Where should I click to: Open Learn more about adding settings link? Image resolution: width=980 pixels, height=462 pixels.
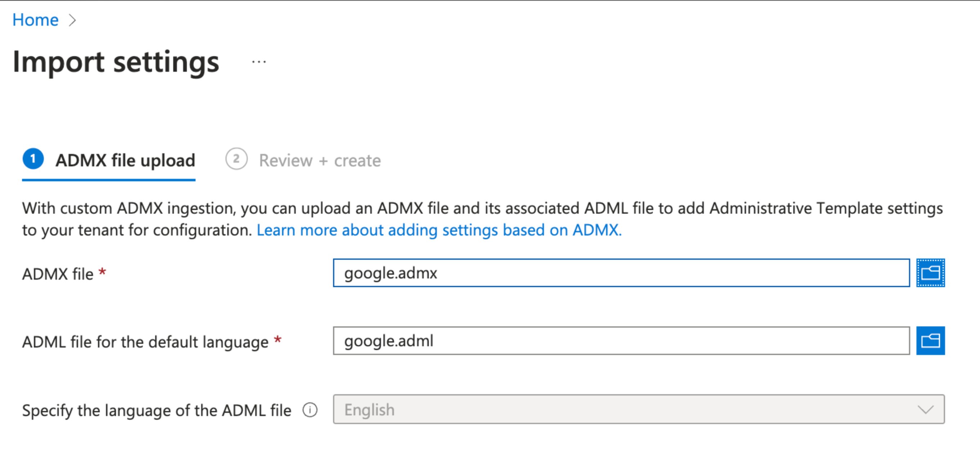point(439,230)
